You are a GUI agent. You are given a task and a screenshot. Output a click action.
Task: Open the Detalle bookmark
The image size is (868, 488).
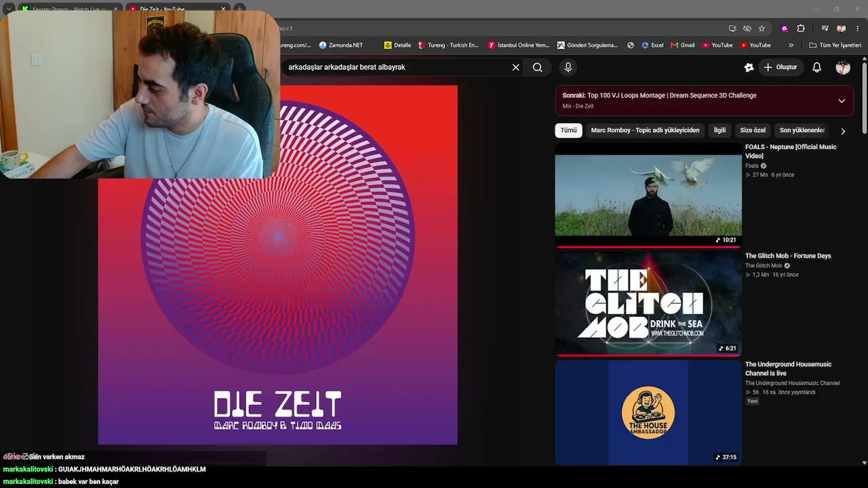(x=397, y=45)
